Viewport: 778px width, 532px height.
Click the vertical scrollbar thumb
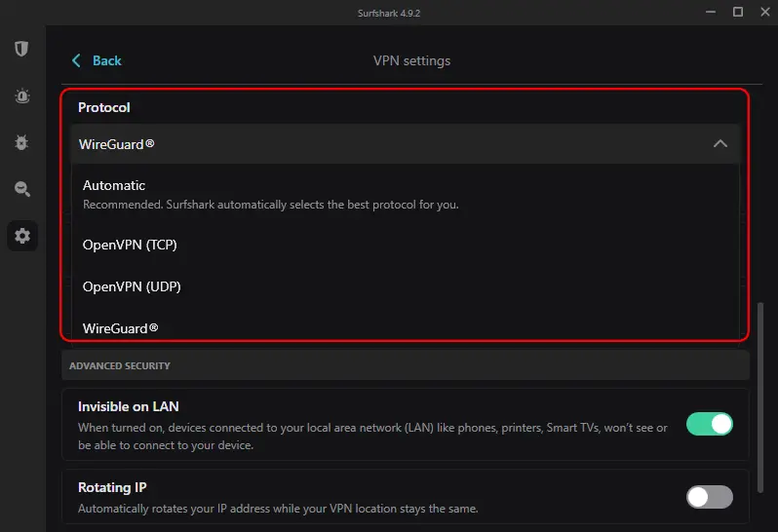[760, 398]
